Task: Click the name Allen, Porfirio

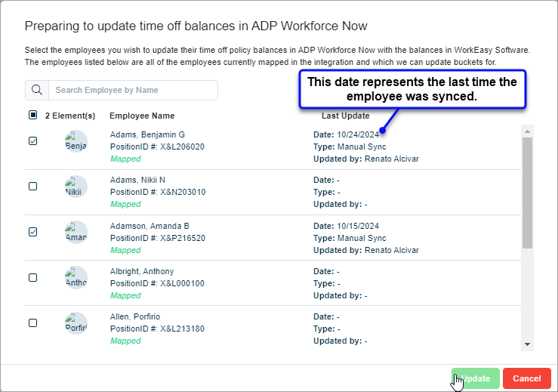Action: coord(135,316)
